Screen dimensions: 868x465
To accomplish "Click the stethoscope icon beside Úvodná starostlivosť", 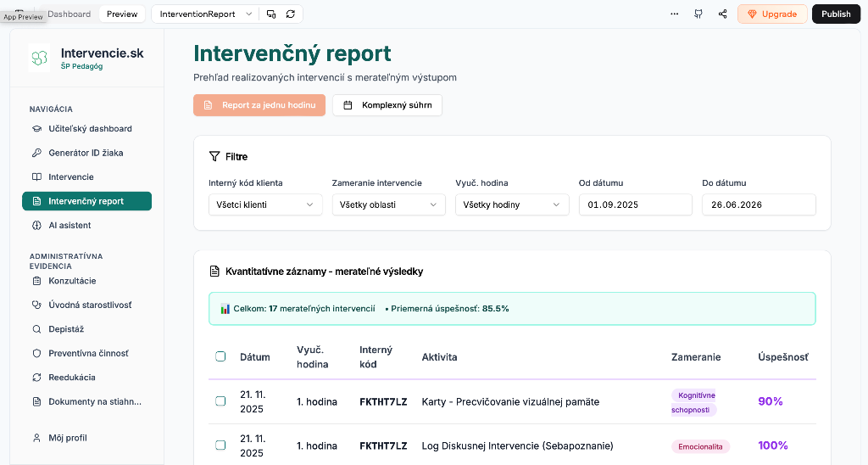I will click(x=36, y=305).
